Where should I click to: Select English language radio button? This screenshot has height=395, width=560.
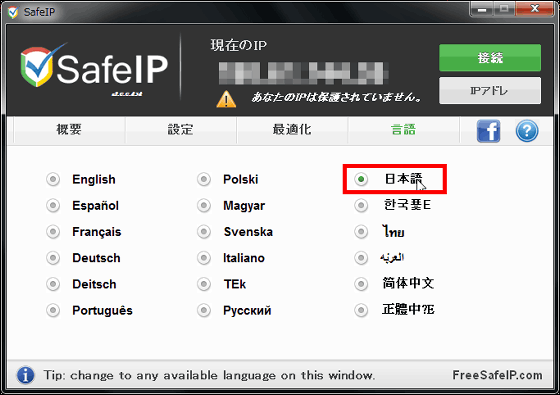pos(53,179)
